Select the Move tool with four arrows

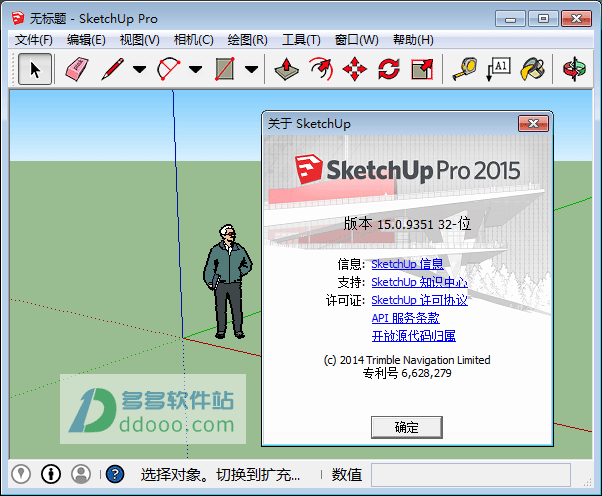click(354, 69)
